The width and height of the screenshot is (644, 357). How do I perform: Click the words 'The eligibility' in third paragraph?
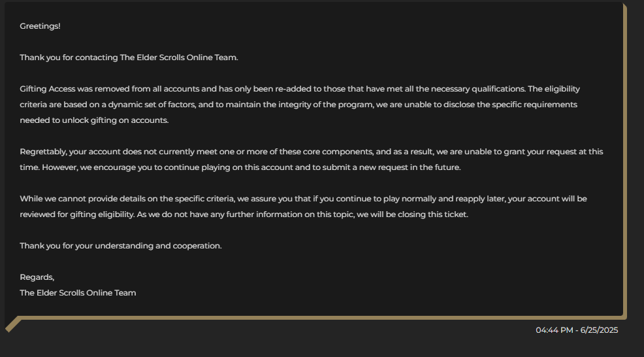(554, 89)
